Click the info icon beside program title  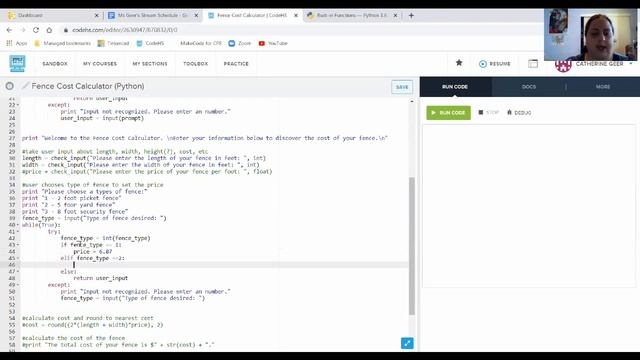[10, 86]
